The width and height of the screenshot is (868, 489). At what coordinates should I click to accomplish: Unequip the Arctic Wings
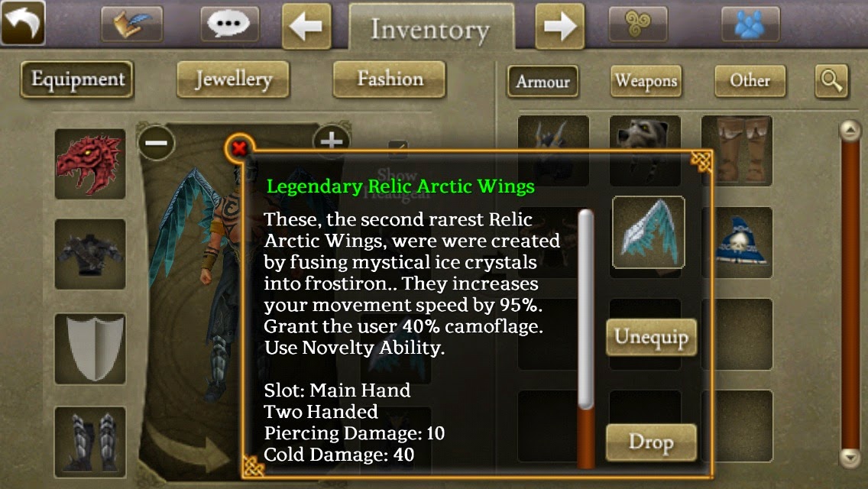pos(651,337)
